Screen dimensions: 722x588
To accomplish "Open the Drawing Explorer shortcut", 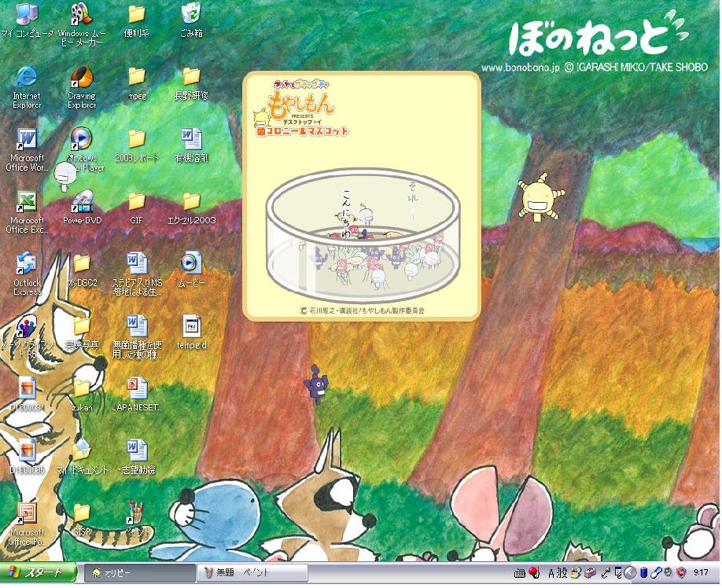I will click(x=82, y=87).
